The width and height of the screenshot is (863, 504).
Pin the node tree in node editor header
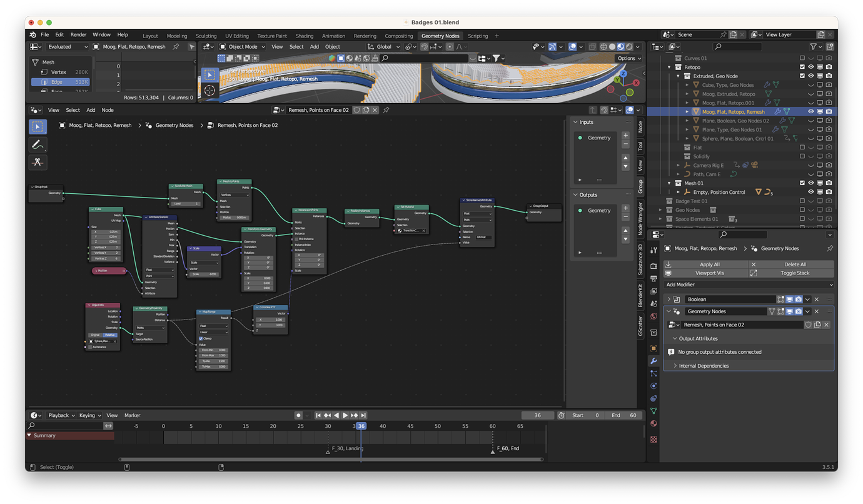click(x=386, y=110)
